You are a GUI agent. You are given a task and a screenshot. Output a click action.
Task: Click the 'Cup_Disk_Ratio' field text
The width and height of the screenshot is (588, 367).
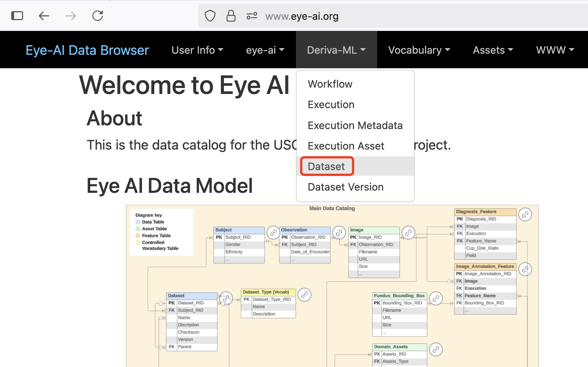pos(482,248)
